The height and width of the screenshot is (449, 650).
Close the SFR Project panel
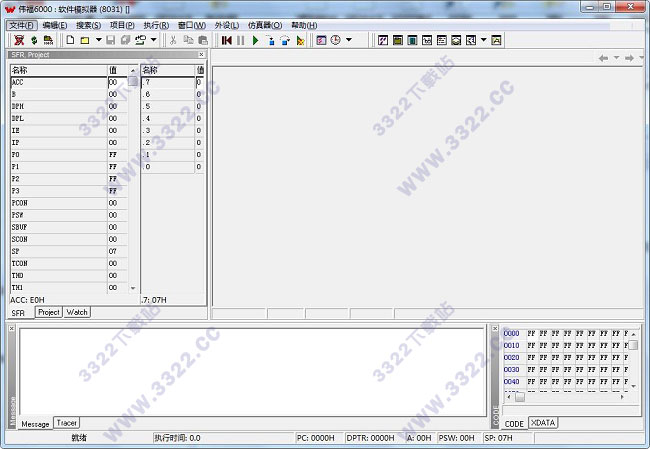point(201,55)
